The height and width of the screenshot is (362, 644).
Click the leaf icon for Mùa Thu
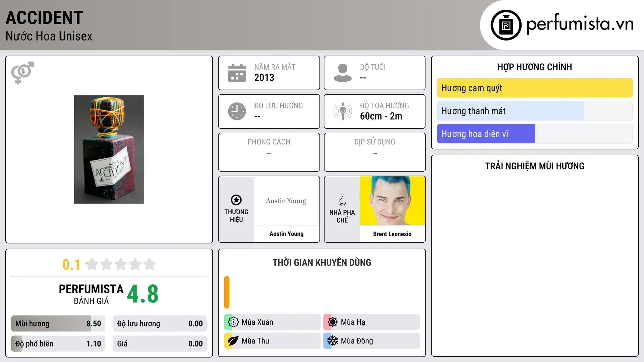[233, 341]
